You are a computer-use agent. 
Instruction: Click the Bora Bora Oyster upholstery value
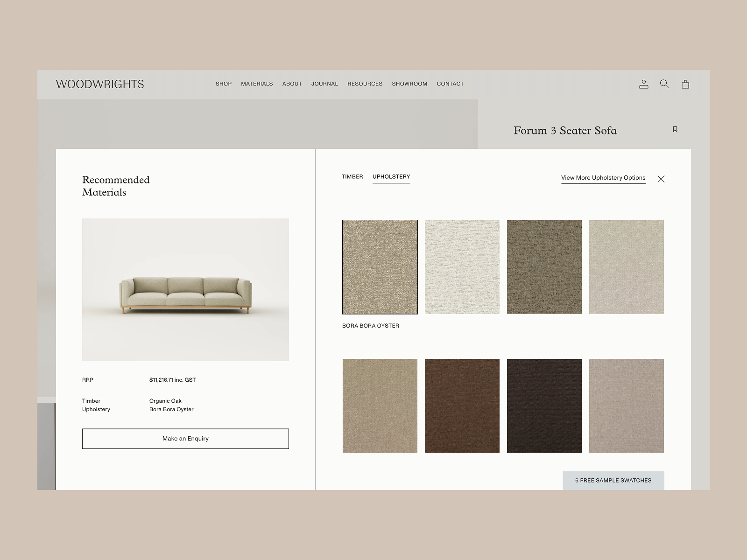pyautogui.click(x=171, y=409)
